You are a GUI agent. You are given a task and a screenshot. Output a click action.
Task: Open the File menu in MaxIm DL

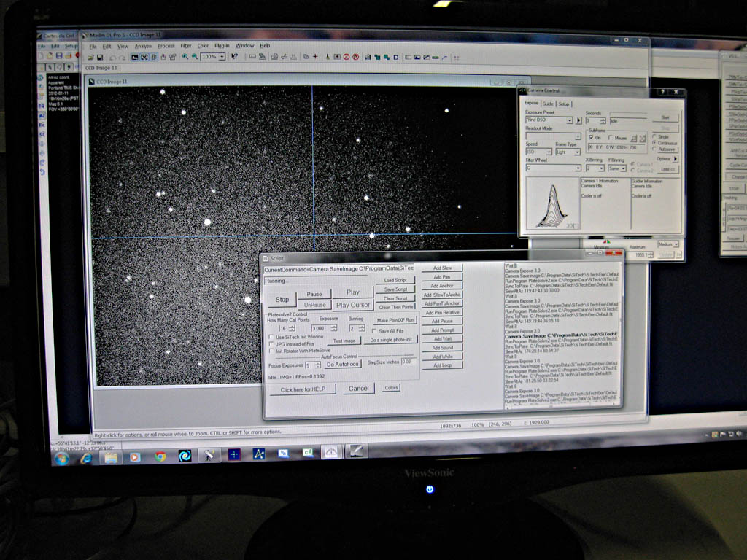pyautogui.click(x=93, y=47)
